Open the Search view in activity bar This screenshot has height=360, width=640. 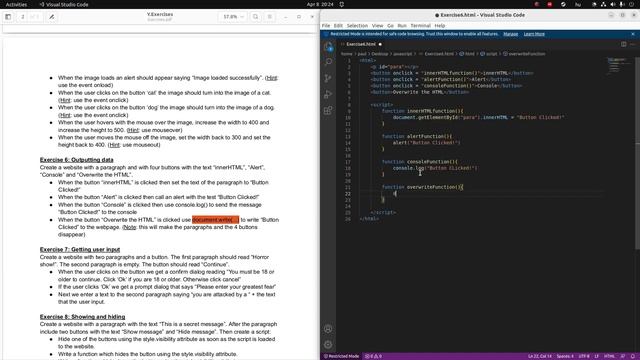pyautogui.click(x=328, y=62)
